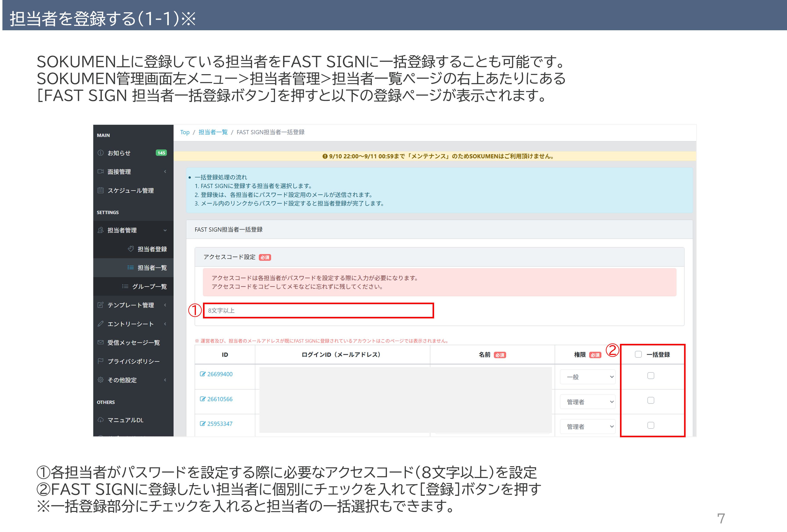This screenshot has height=532, width=787.
Task: Click the その他設定 gear icon
Action: [x=101, y=380]
